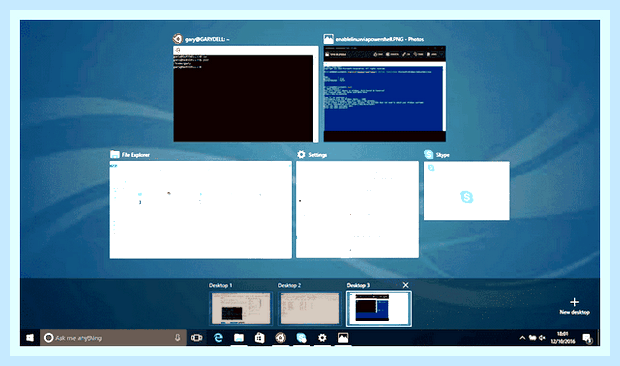Launch Microsoft Edge from the taskbar
This screenshot has width=620, height=366.
(218, 338)
